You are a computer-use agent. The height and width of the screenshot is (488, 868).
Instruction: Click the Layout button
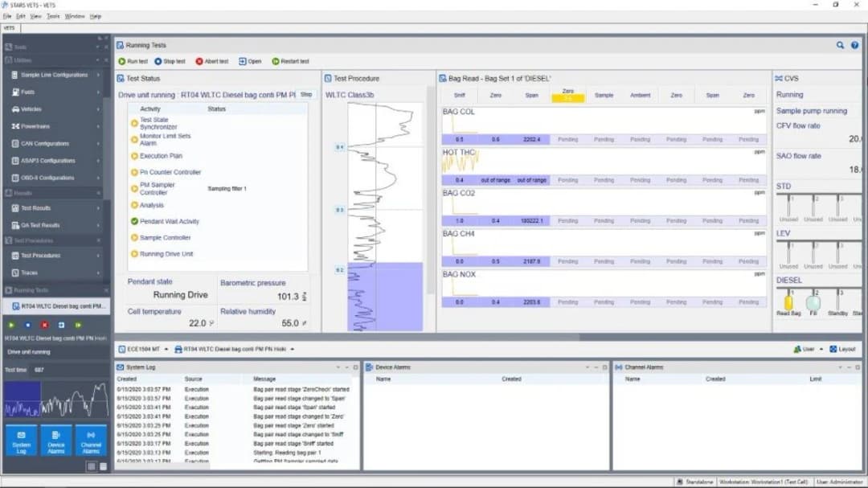[842, 350]
